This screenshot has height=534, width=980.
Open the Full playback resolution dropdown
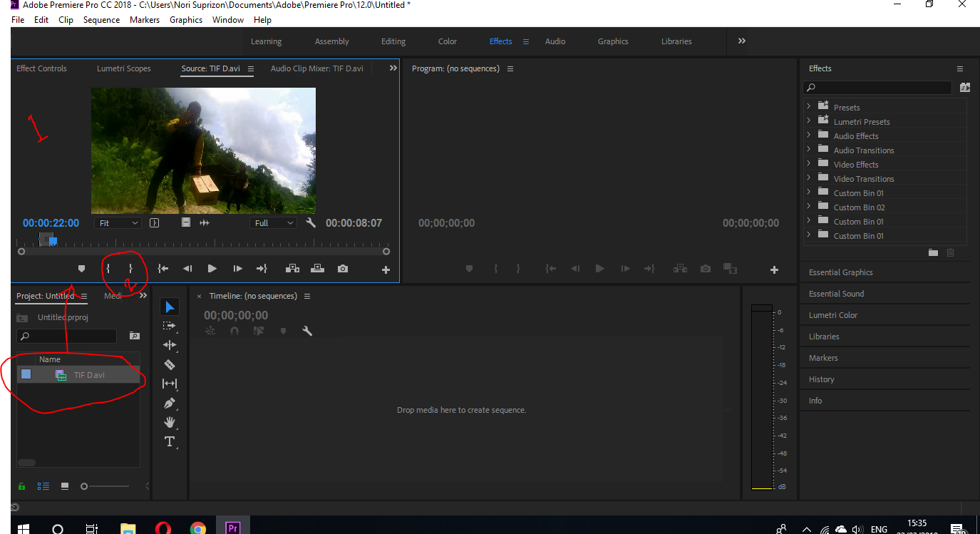(x=274, y=223)
